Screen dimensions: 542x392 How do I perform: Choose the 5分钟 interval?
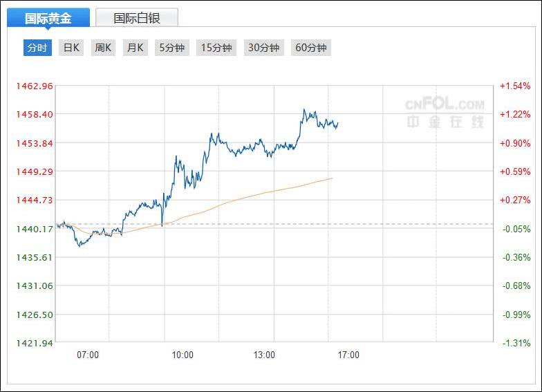click(x=172, y=48)
